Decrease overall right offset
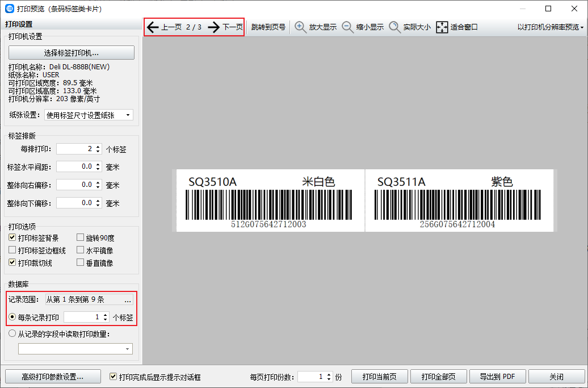 tap(98, 187)
